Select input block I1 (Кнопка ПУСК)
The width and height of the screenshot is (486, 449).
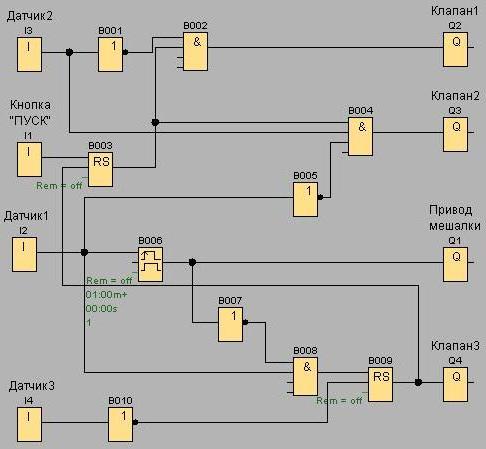(29, 159)
